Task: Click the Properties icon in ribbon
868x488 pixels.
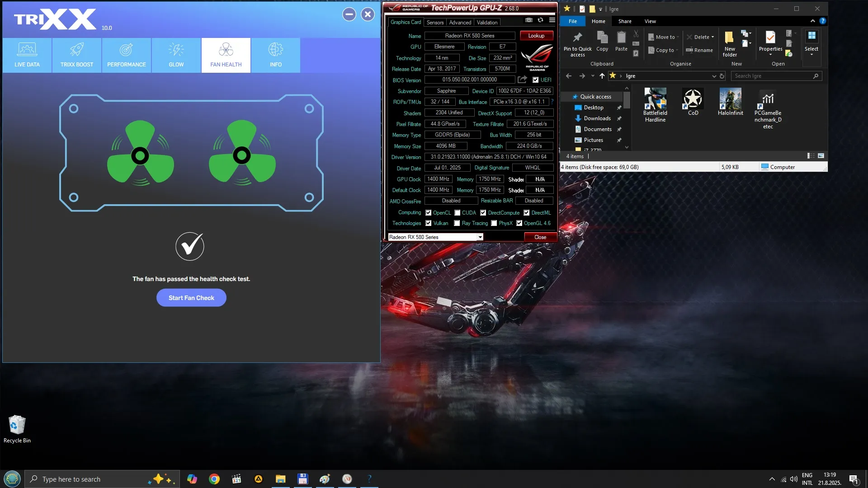Action: [x=770, y=38]
